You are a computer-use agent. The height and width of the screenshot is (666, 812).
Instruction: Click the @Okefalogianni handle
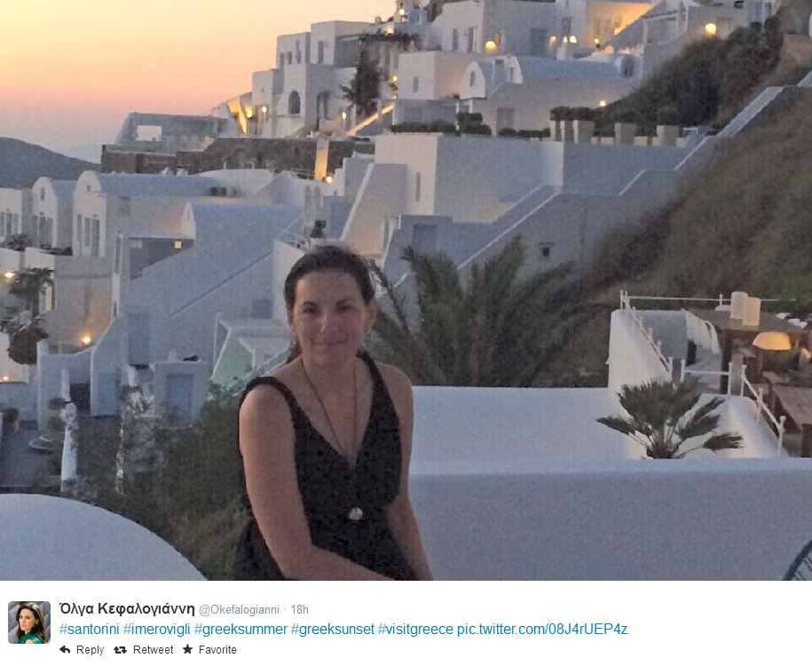(239, 609)
